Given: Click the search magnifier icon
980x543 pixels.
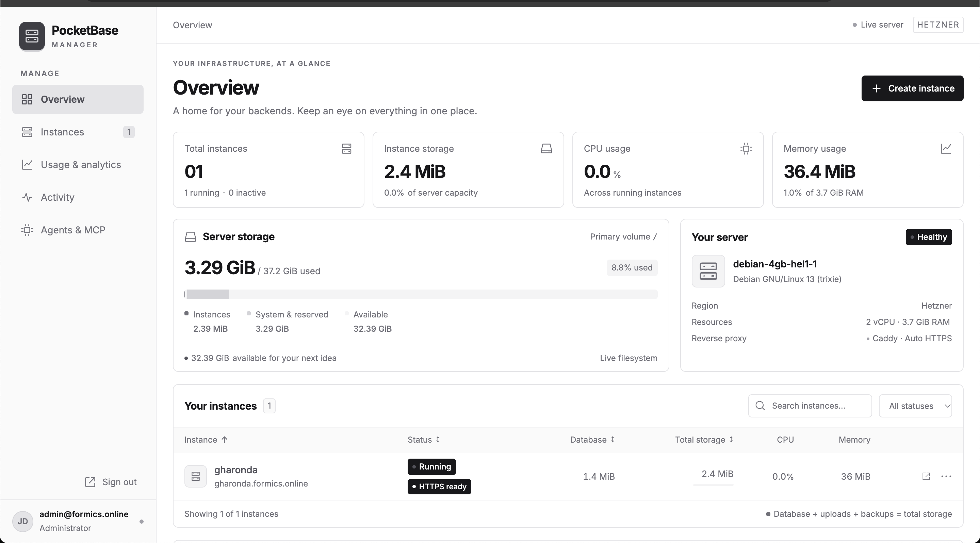Looking at the screenshot, I should [760, 406].
